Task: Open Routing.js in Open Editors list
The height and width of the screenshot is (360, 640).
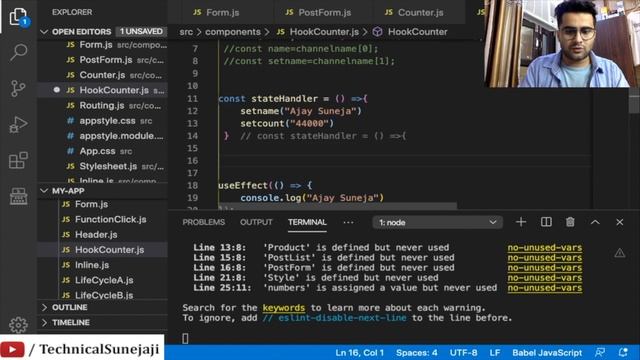Action: 103,105
